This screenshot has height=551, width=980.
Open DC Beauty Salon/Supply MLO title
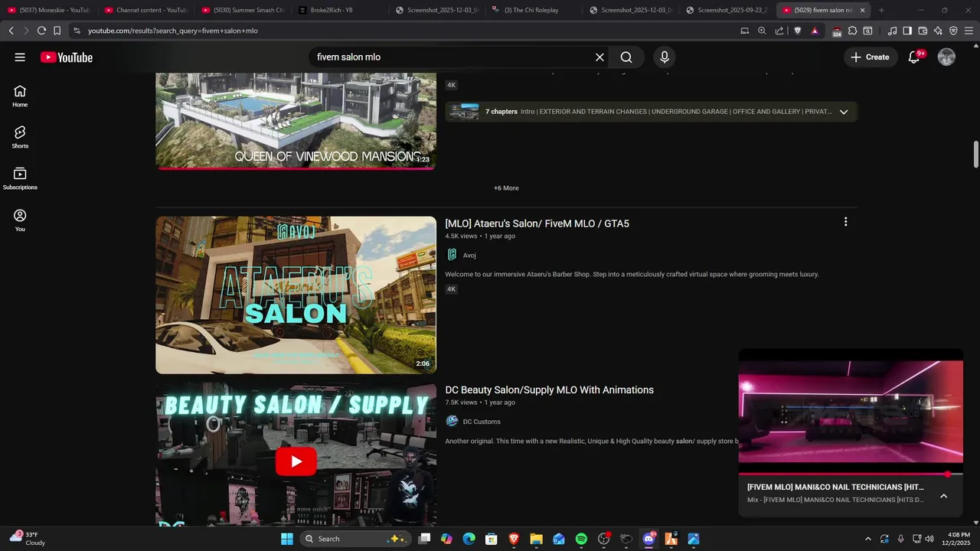pyautogui.click(x=550, y=390)
